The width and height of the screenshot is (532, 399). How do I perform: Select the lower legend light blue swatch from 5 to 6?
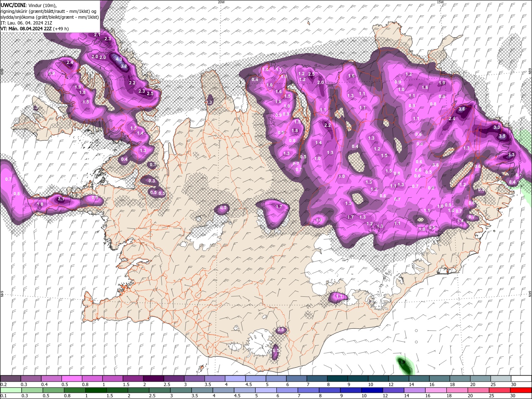pos(265,390)
